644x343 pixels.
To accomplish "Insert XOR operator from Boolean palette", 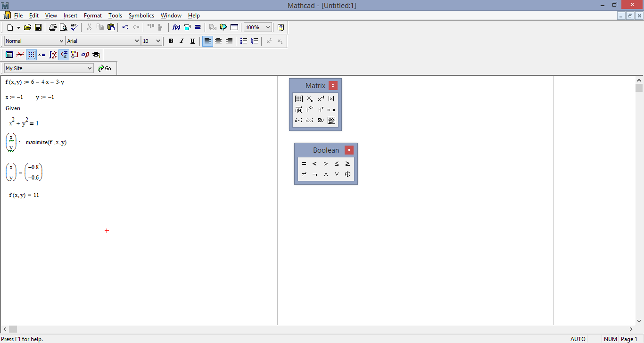I will tap(347, 174).
